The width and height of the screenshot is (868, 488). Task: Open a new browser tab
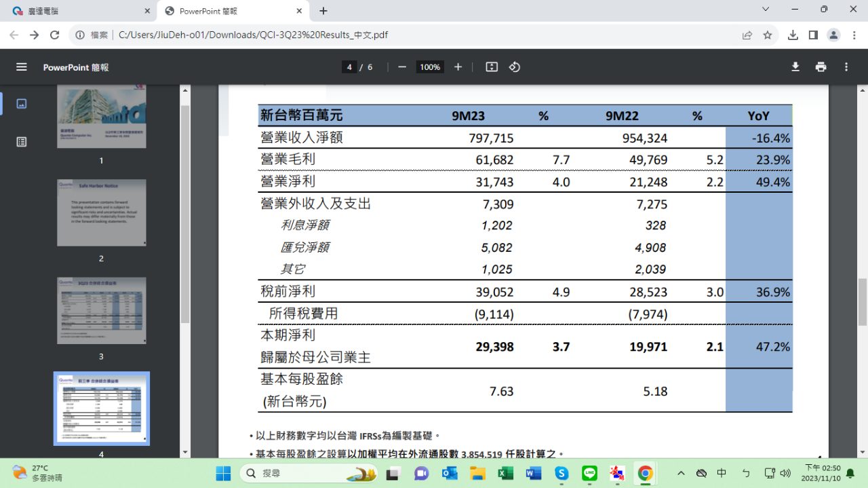[x=323, y=11]
